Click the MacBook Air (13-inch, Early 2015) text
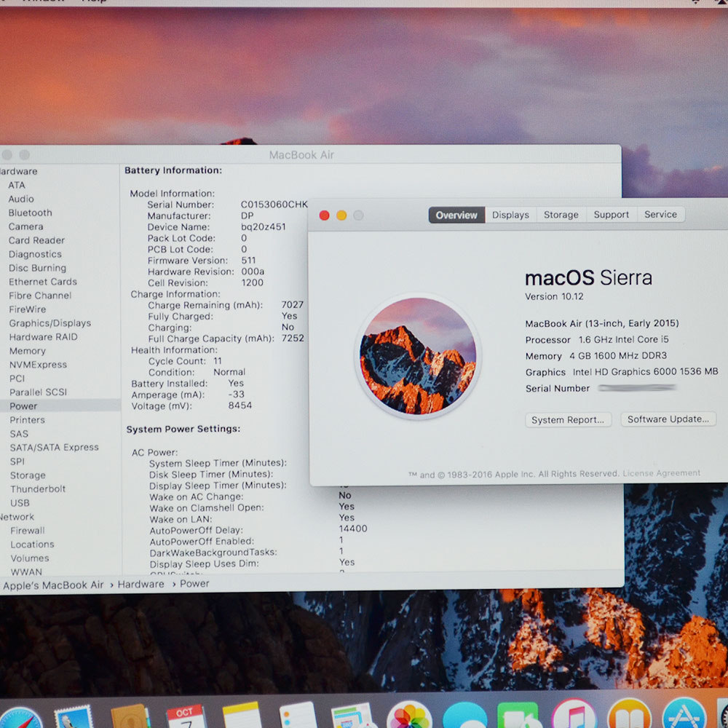The height and width of the screenshot is (728, 728). [602, 323]
